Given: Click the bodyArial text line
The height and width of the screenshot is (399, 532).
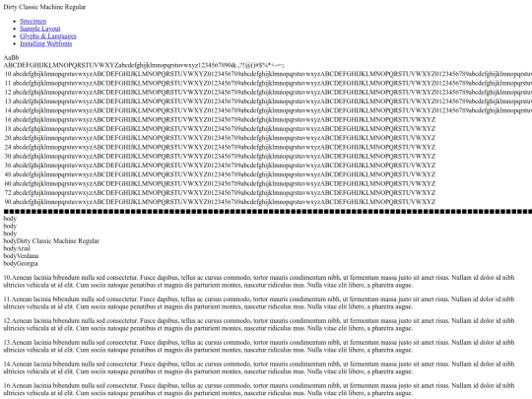Looking at the screenshot, I should tap(17, 248).
